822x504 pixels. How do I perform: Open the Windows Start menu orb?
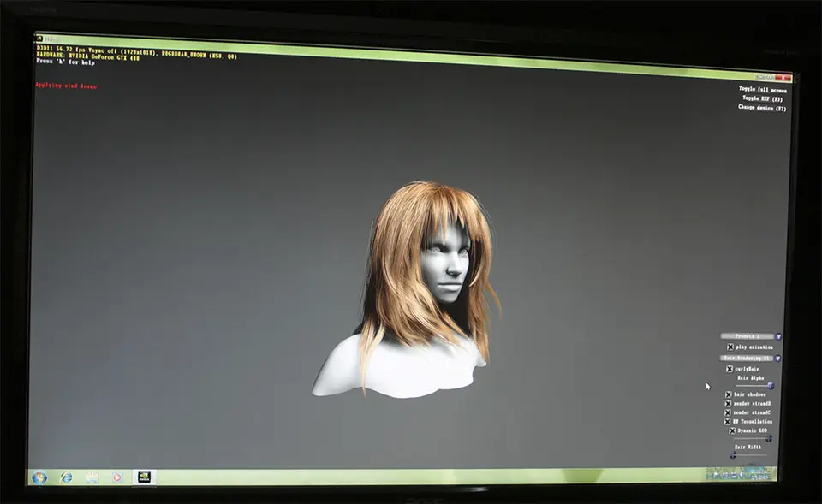pos(39,477)
